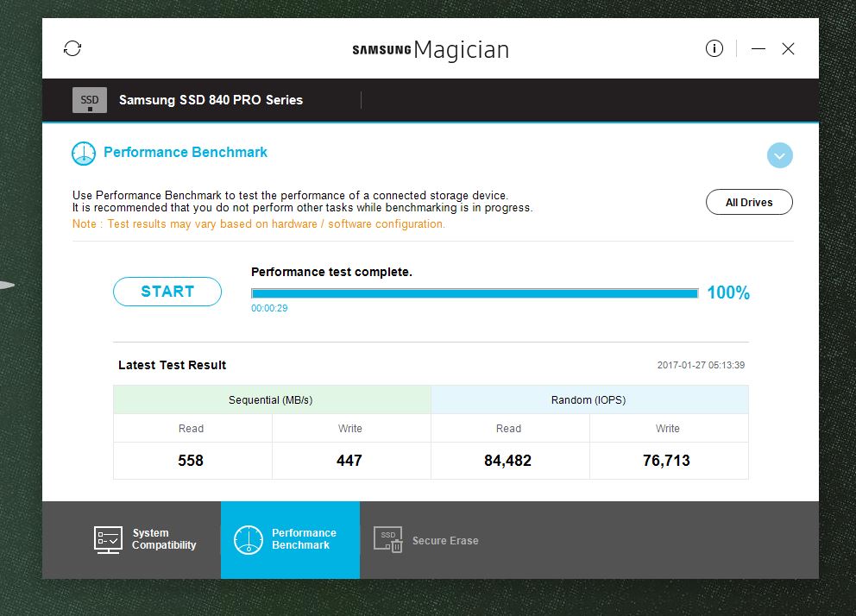Start the performance benchmark test
Image resolution: width=856 pixels, height=616 pixels.
(167, 292)
